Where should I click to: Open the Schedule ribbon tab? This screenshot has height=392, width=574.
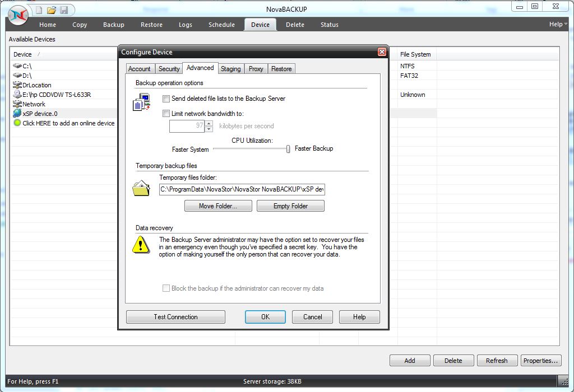coord(221,25)
